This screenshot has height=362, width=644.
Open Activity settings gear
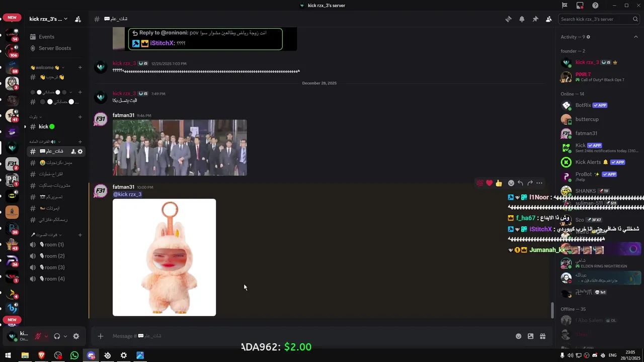(x=588, y=37)
